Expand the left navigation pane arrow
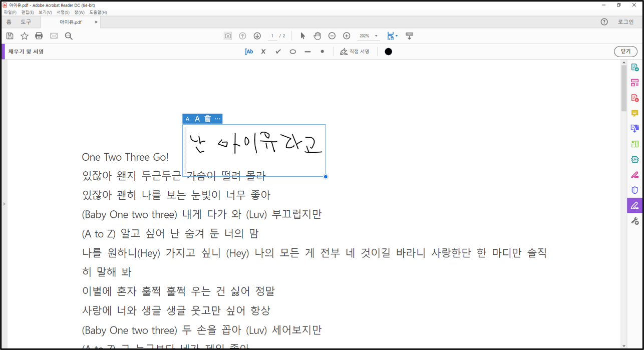The height and width of the screenshot is (350, 644). tap(4, 204)
